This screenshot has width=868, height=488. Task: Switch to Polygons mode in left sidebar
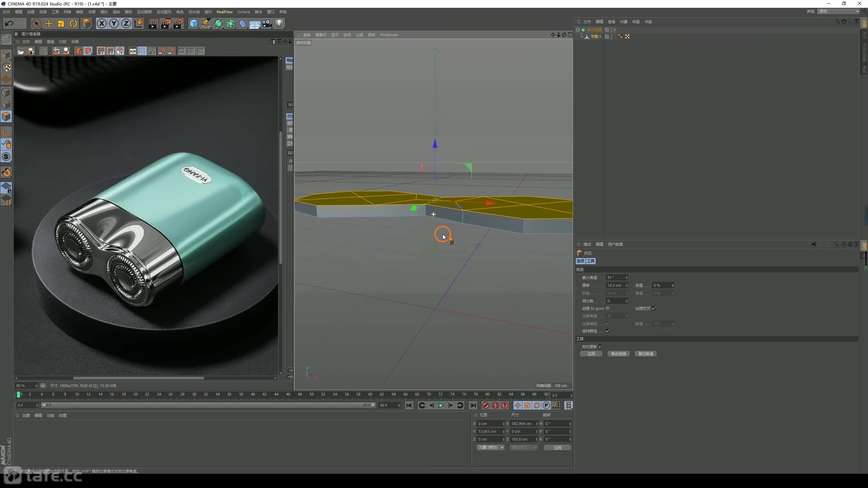click(x=6, y=117)
